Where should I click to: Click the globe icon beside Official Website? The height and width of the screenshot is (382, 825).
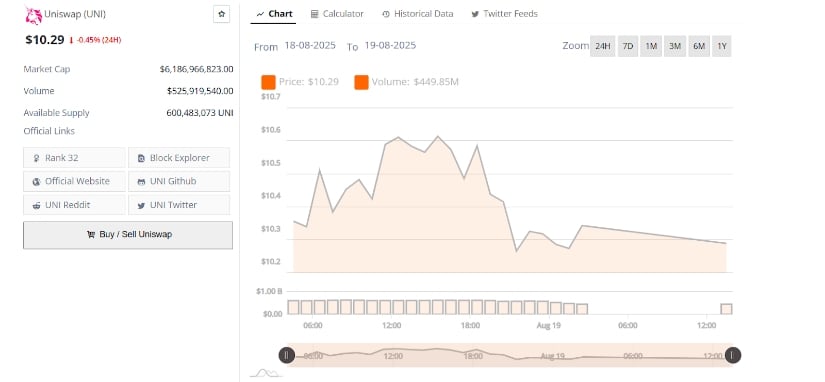pyautogui.click(x=36, y=182)
